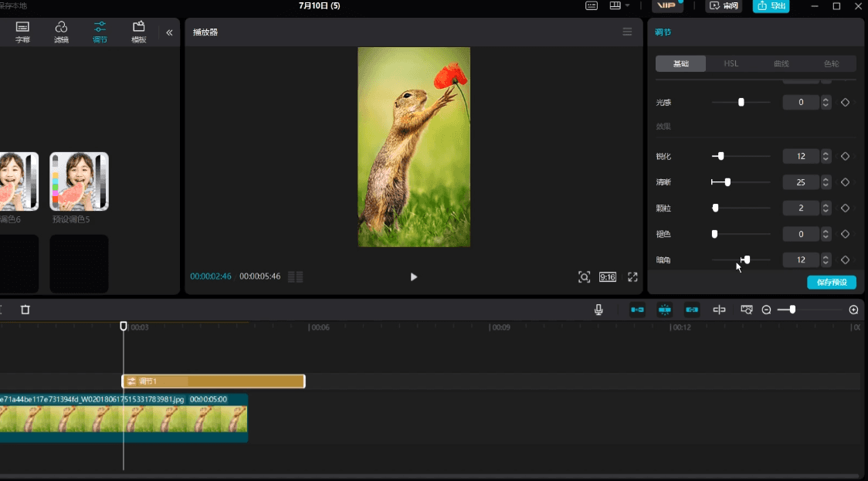
Task: Click the ruler-with-magnifier icon on timeline toolbar
Action: coord(746,310)
